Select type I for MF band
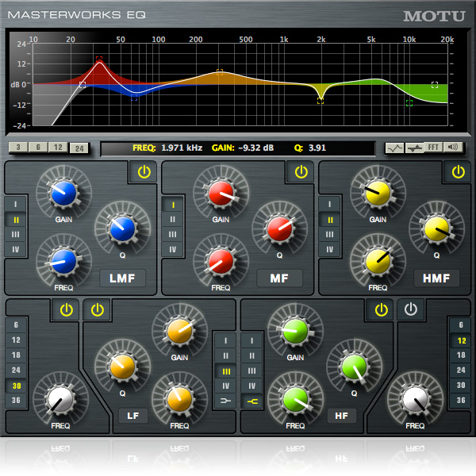Viewport: 476px width, 476px height. click(x=173, y=205)
